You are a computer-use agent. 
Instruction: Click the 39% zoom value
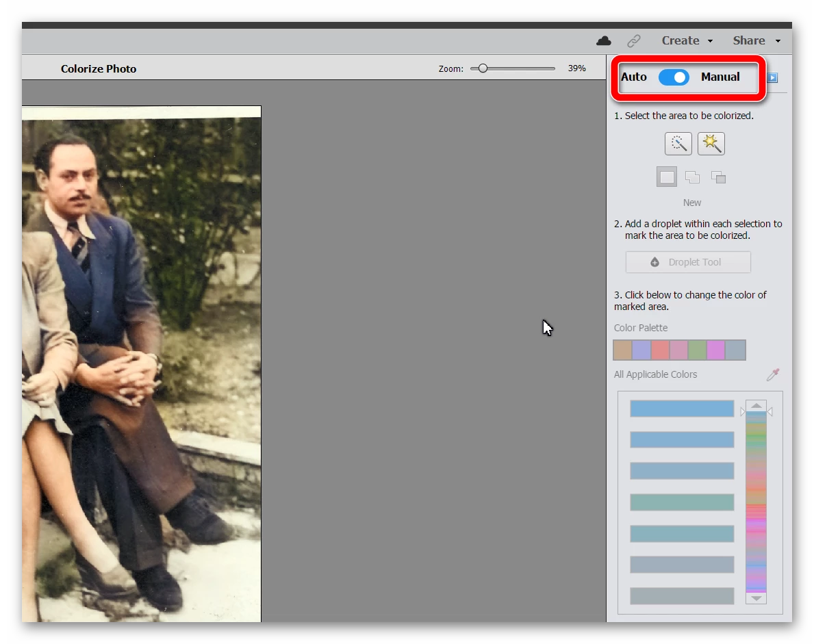coord(576,68)
